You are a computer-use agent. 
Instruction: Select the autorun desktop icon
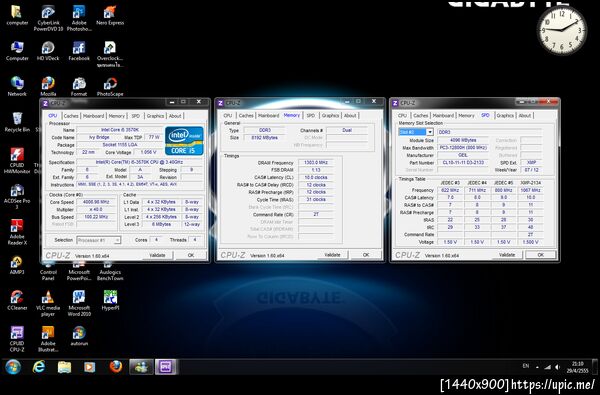[79, 336]
